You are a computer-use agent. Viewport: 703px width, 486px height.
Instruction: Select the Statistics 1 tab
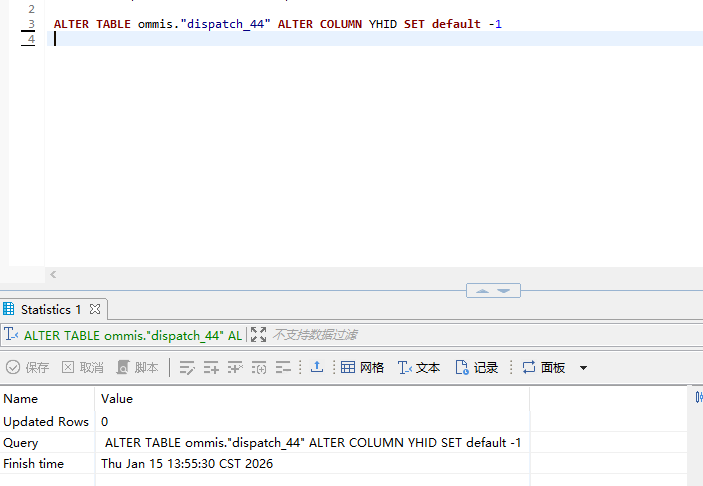(x=50, y=309)
